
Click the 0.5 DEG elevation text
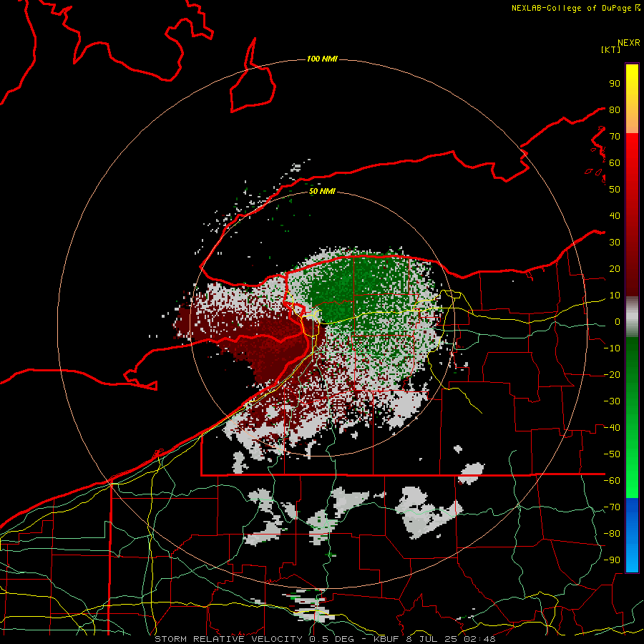(331, 639)
